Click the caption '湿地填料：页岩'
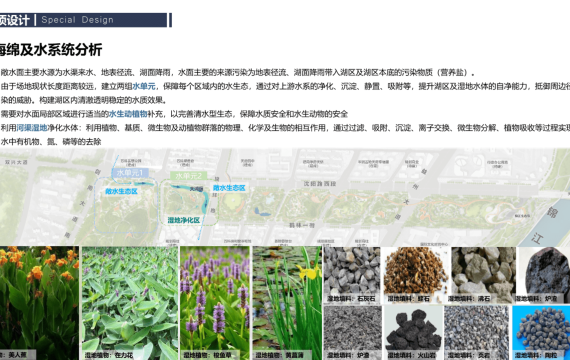570x360 pixels. (469, 355)
